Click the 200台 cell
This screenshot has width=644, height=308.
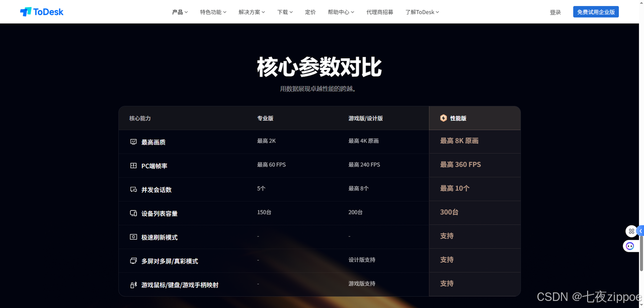[x=356, y=212]
